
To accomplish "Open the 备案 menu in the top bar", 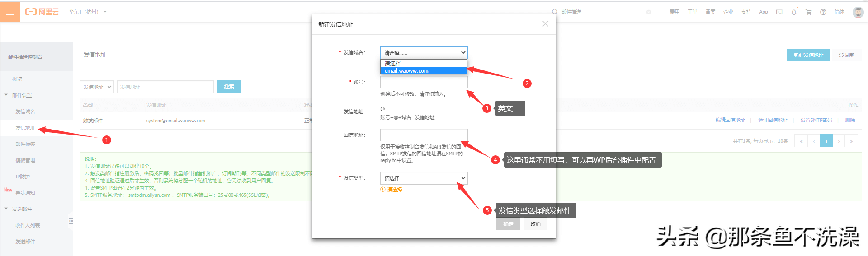I will (x=710, y=12).
